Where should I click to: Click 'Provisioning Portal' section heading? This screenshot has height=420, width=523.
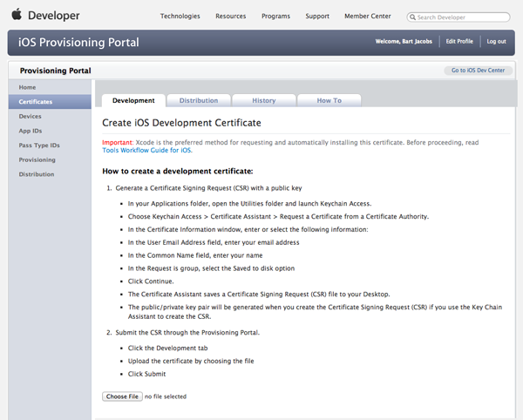click(56, 71)
